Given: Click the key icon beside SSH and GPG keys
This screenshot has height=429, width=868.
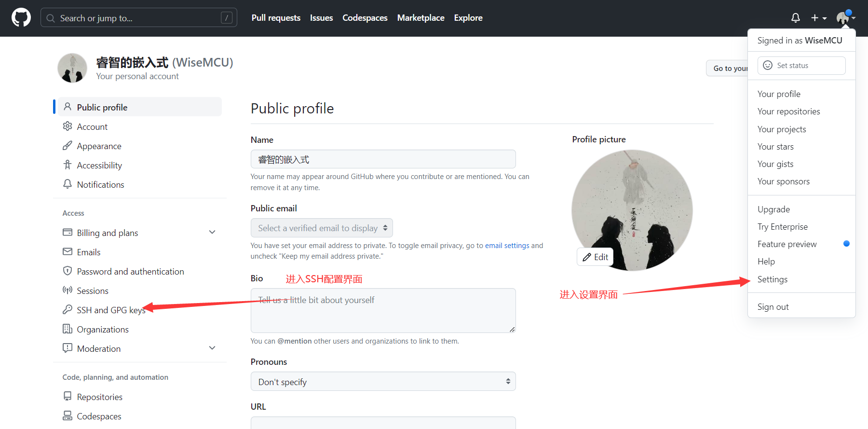Looking at the screenshot, I should coord(68,310).
